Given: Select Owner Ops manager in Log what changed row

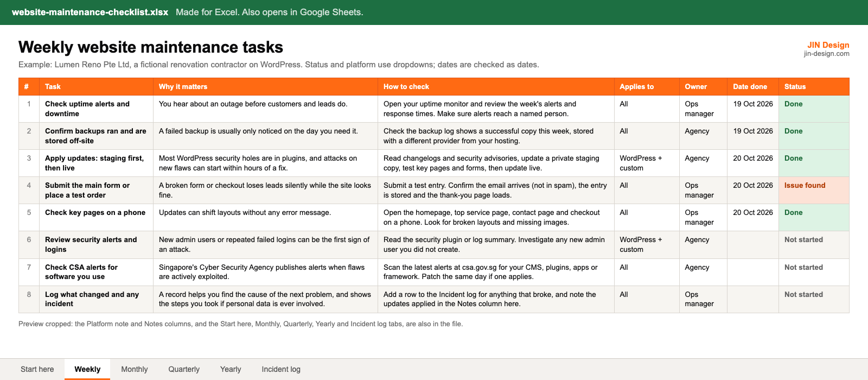Looking at the screenshot, I should click(x=703, y=300).
